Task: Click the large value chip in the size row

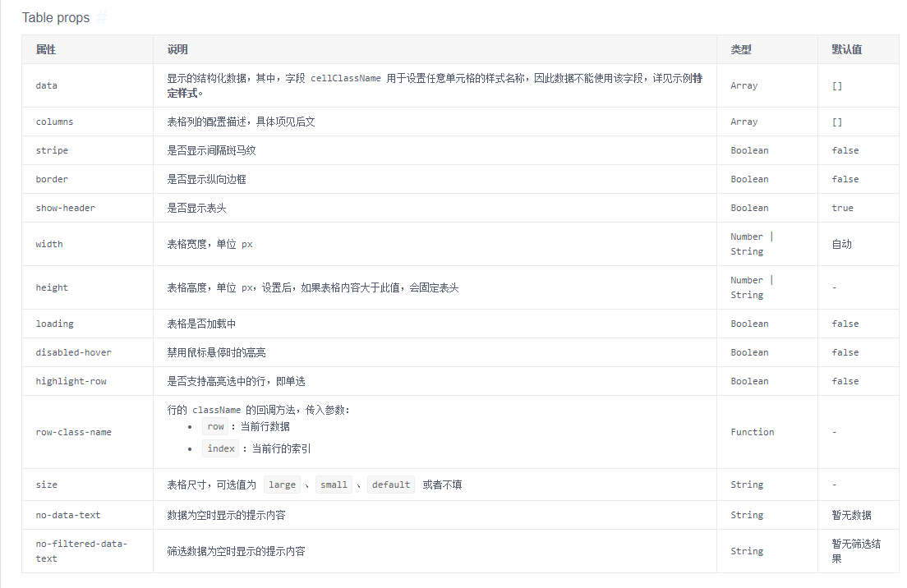Action: coord(282,485)
